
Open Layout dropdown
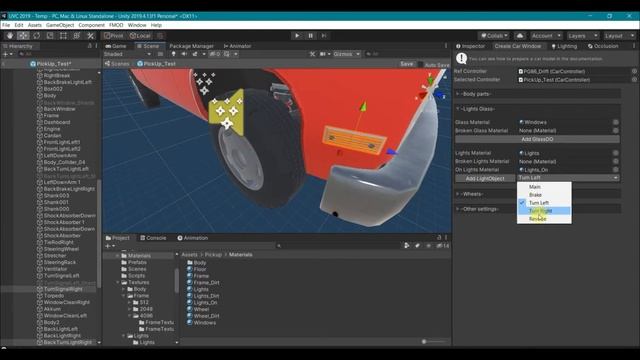pyautogui.click(x=619, y=36)
